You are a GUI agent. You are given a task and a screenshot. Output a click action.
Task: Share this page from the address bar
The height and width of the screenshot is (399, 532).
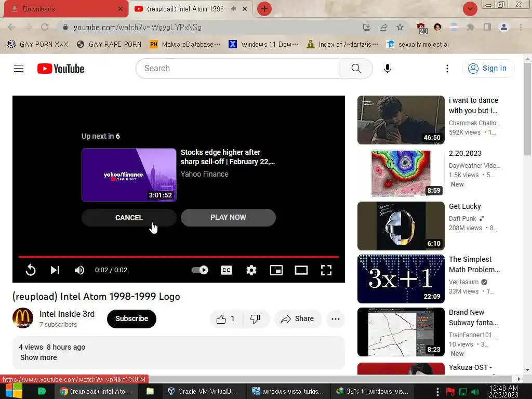click(x=383, y=27)
